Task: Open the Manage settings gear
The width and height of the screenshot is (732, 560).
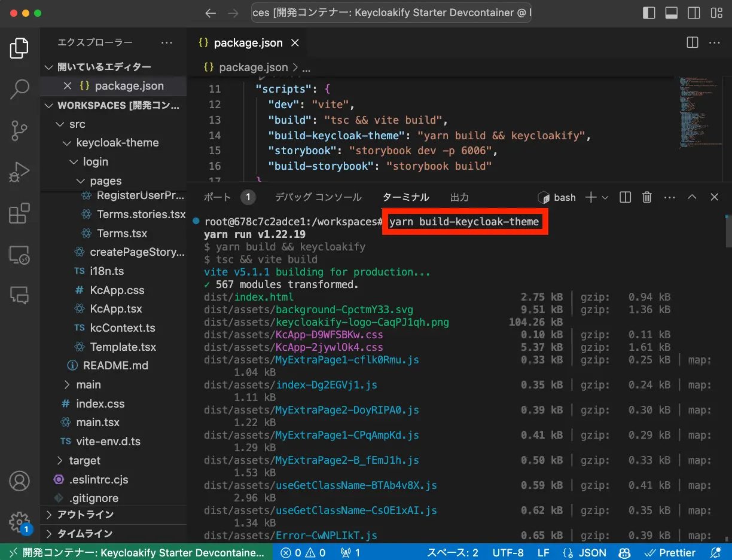Action: (20, 522)
